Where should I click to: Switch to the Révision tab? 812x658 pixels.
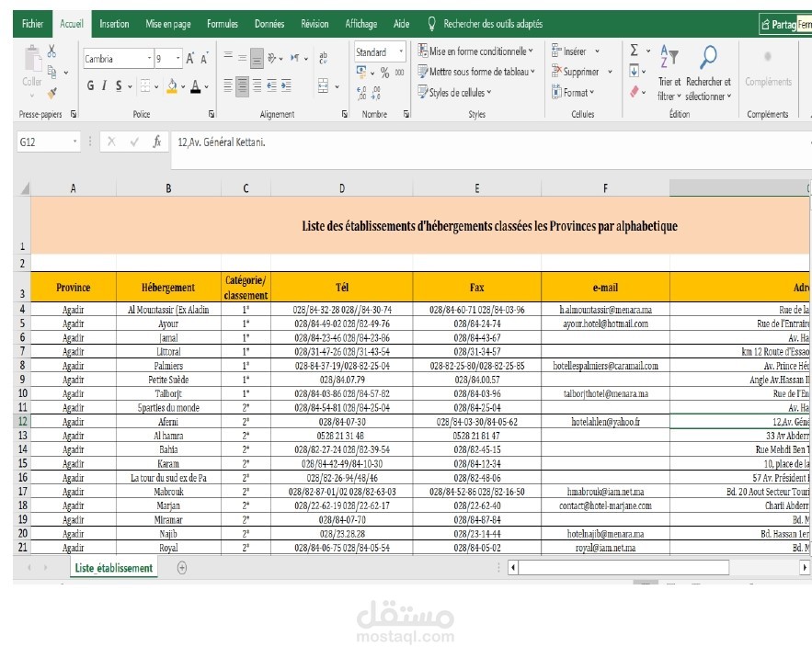point(315,24)
